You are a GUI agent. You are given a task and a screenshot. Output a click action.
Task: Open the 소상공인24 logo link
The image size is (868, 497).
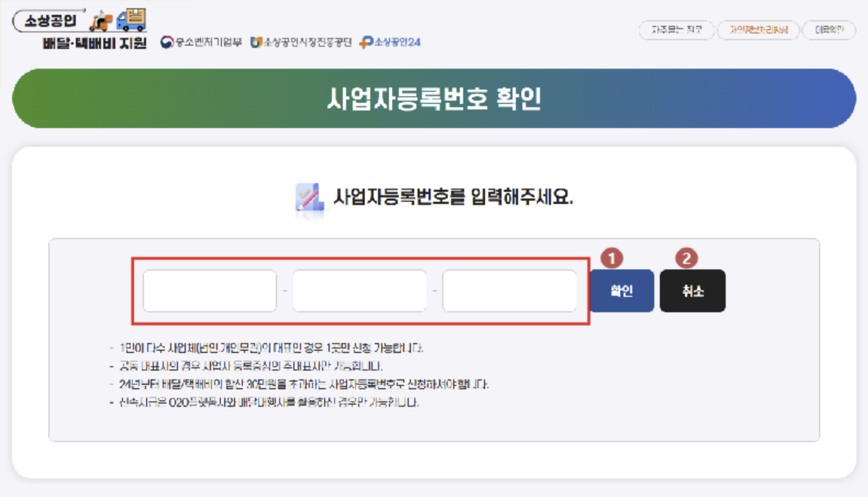390,42
